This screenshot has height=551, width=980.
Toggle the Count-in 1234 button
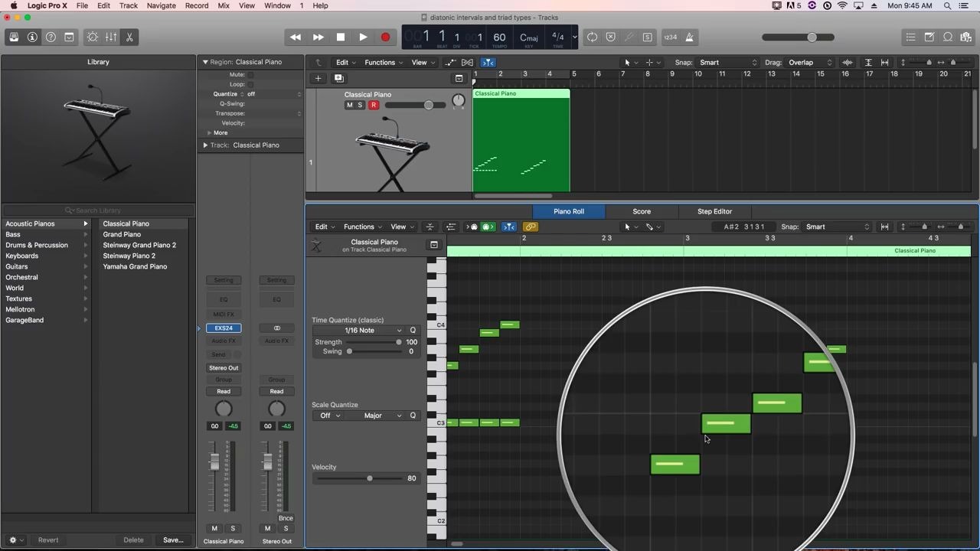point(671,37)
